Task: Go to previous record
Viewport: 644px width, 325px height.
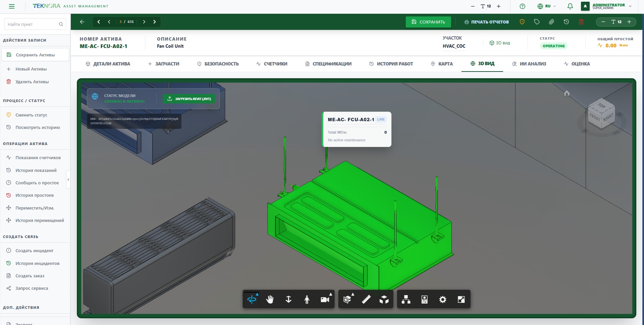Action: pyautogui.click(x=109, y=22)
